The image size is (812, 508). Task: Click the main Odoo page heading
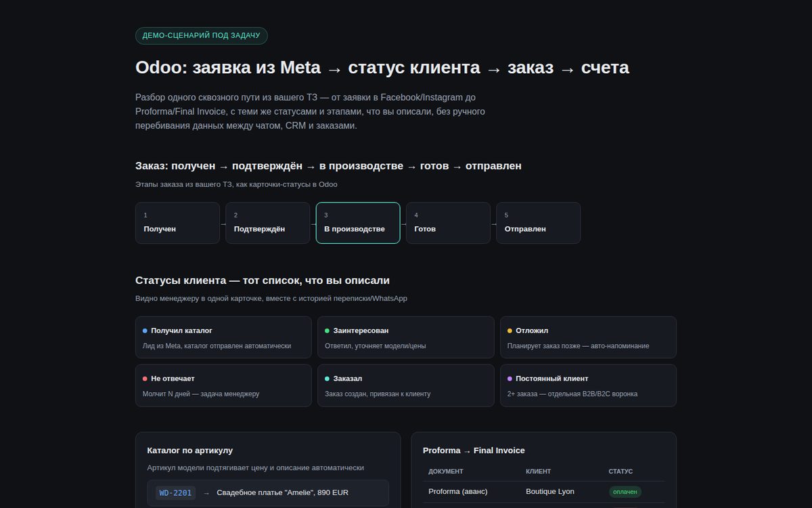(x=382, y=68)
